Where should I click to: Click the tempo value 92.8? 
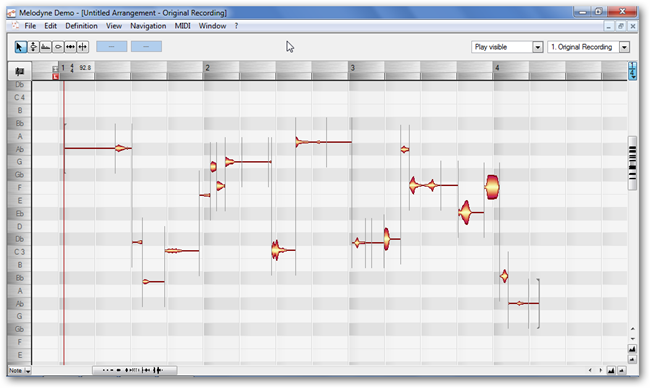click(85, 68)
